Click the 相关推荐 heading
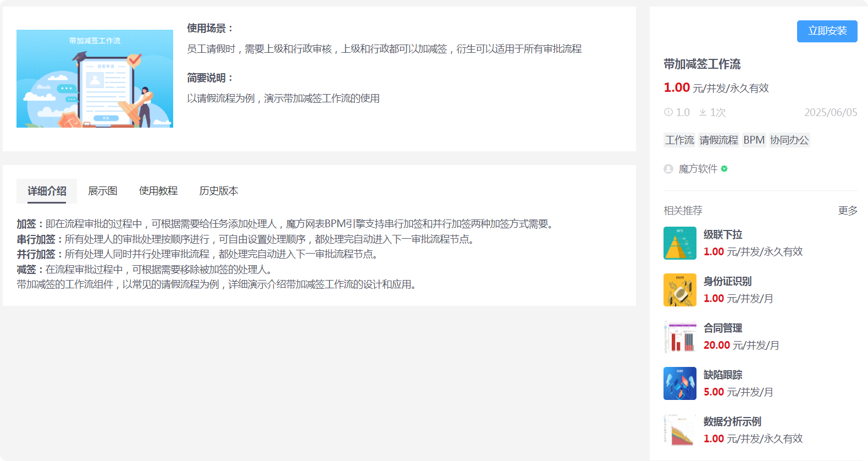 pos(683,211)
